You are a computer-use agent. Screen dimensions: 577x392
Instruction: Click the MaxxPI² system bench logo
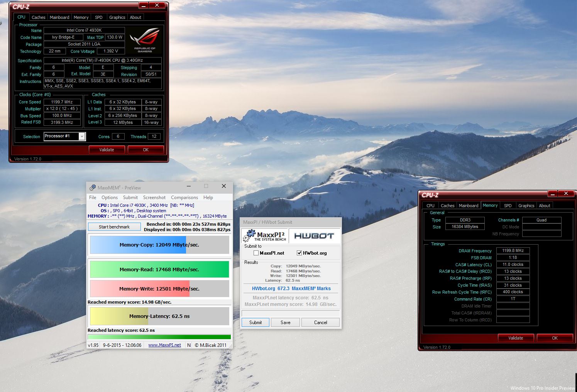(x=264, y=236)
